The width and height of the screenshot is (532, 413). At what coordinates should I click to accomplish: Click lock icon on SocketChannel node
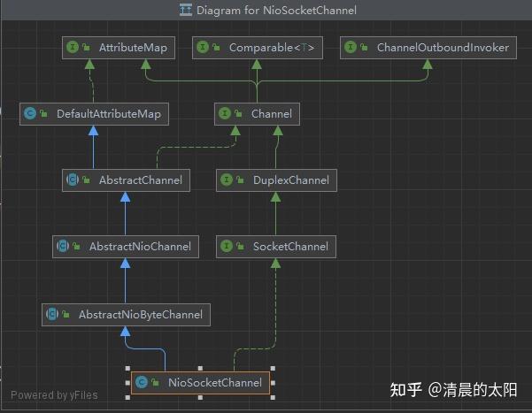[240, 246]
